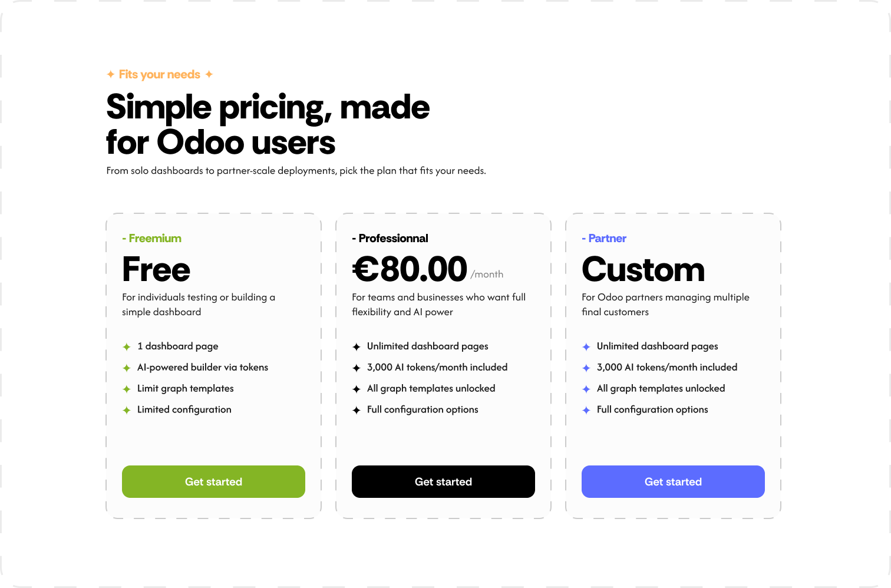The width and height of the screenshot is (891, 588).
Task: Click the "Simple pricing, made for Odoo users" heading
Action: pyautogui.click(x=268, y=124)
